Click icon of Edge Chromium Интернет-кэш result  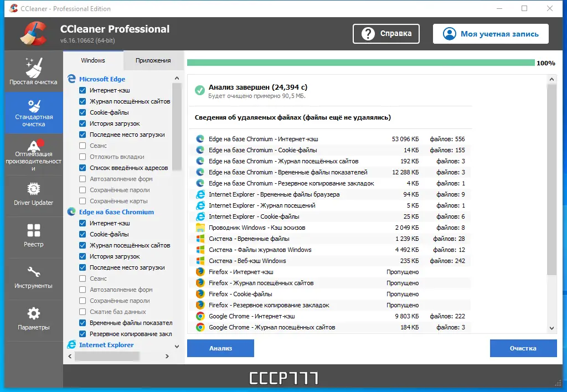[x=200, y=139]
